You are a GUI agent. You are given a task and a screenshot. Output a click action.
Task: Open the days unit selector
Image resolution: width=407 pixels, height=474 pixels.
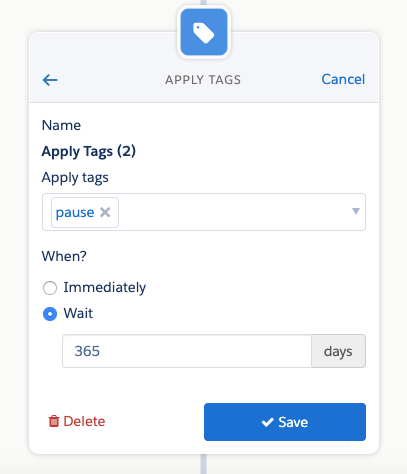click(x=338, y=351)
